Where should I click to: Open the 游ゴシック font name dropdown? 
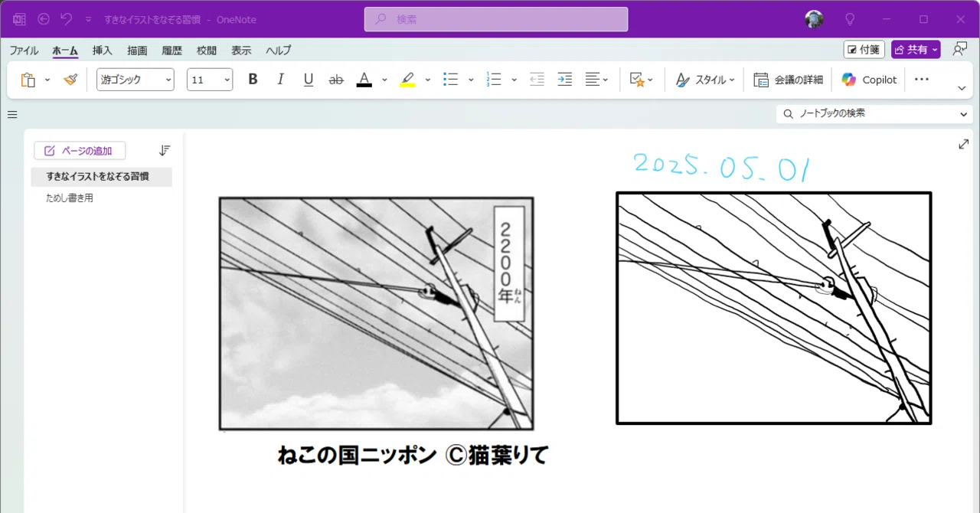(136, 80)
